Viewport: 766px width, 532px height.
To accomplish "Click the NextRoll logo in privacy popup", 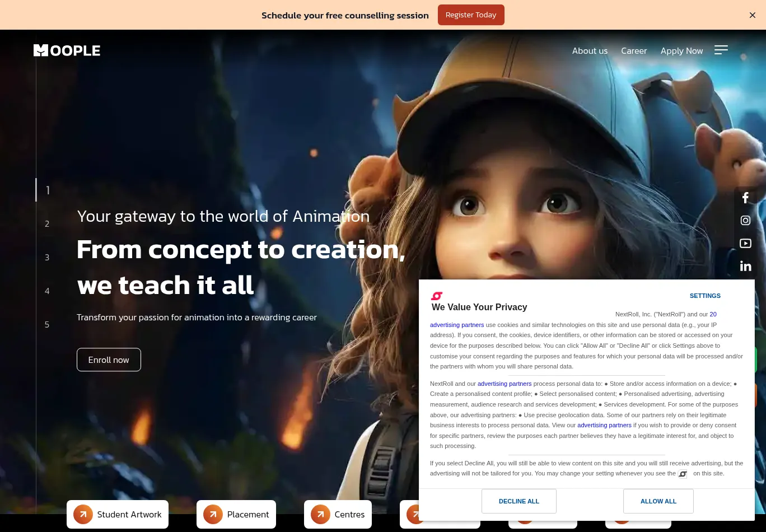I will (x=437, y=296).
